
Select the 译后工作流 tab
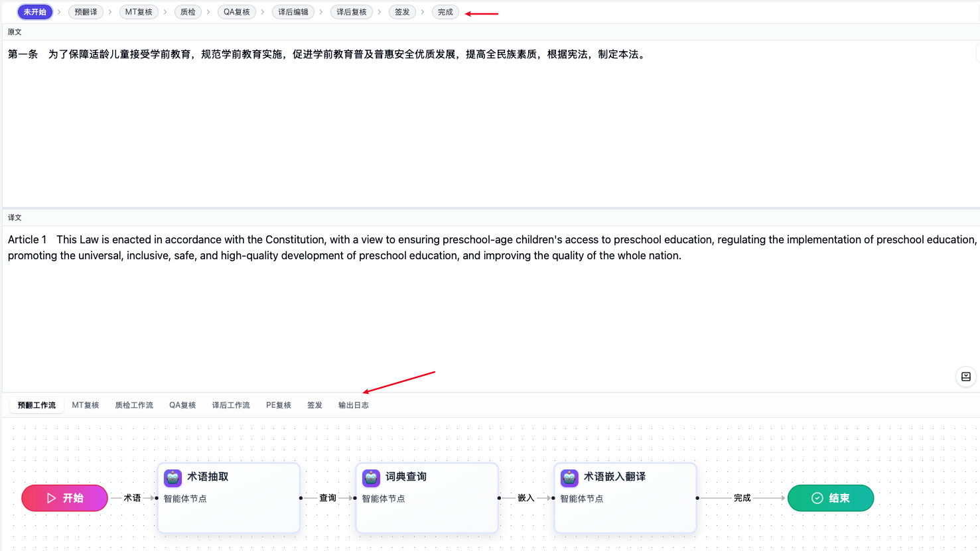click(231, 405)
